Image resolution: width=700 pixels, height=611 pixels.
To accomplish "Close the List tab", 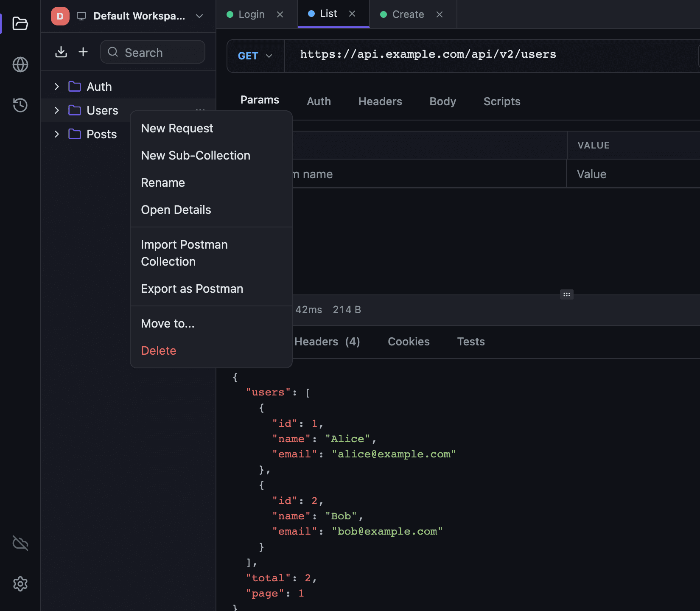I will tap(352, 14).
